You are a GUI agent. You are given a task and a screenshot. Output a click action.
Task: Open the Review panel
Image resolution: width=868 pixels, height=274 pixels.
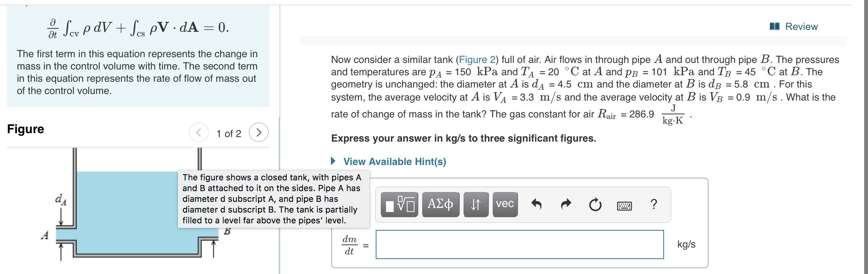(801, 26)
